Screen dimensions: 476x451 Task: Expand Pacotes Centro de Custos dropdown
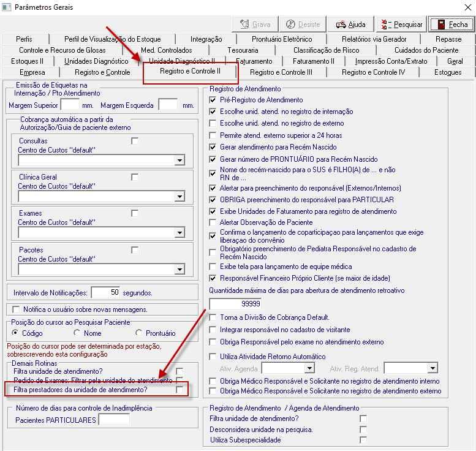coord(179,269)
